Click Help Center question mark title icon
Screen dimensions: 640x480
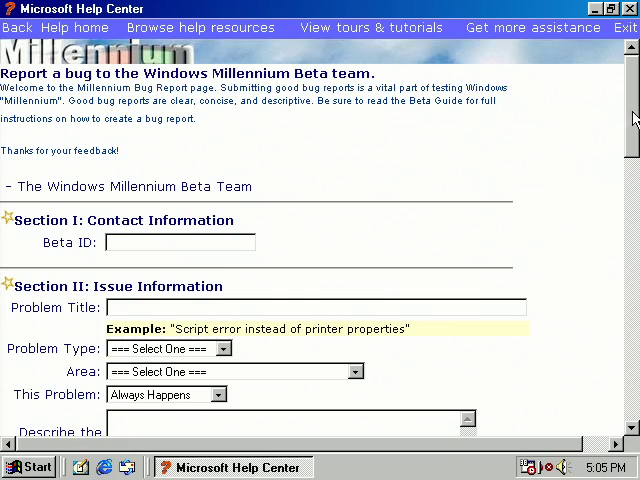tap(10, 9)
